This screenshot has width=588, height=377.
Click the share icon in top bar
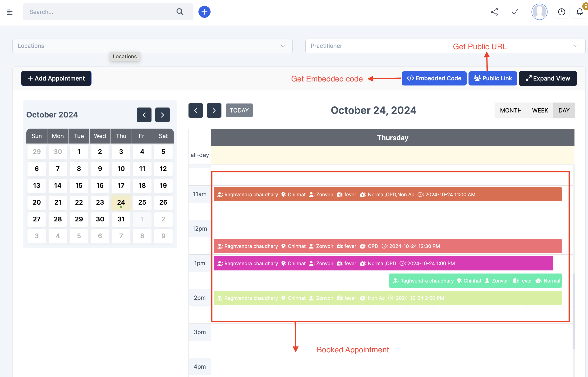click(x=495, y=12)
